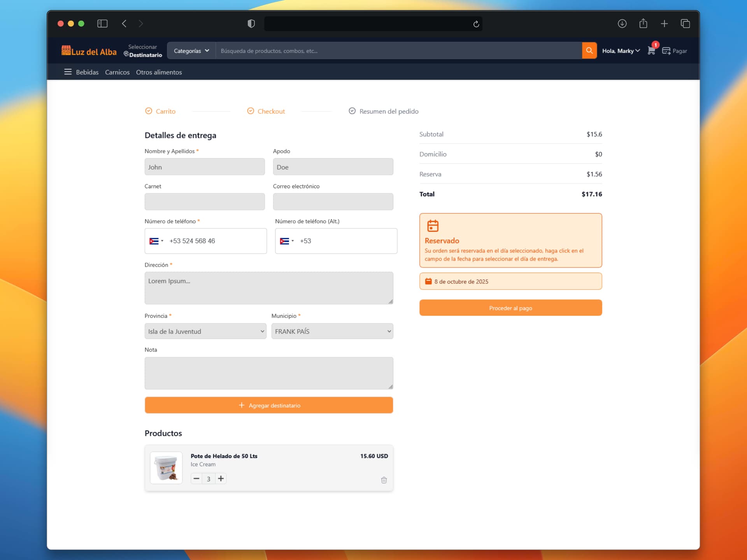Image resolution: width=747 pixels, height=560 pixels.
Task: Decrease product quantity with minus button
Action: 196,478
